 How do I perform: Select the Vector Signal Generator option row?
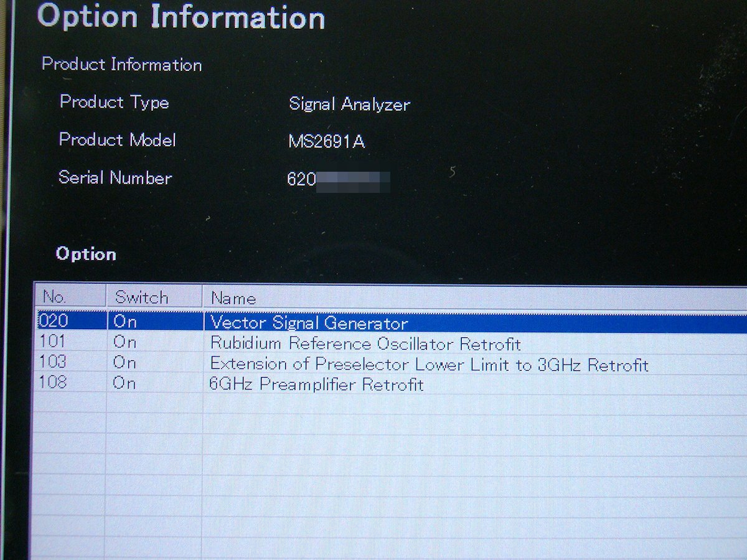tap(309, 323)
